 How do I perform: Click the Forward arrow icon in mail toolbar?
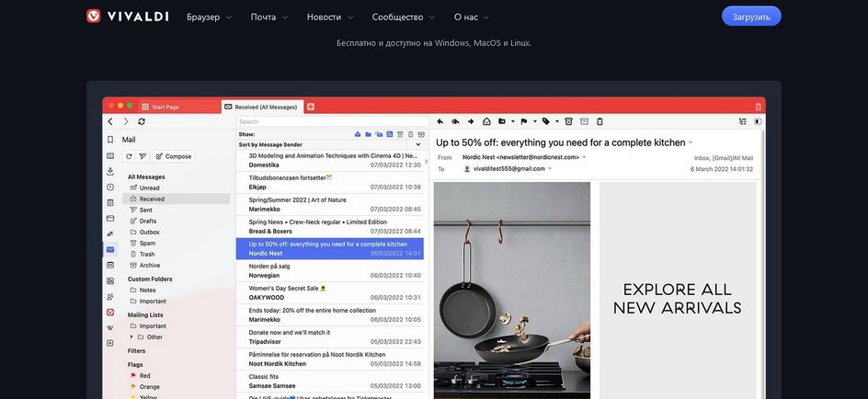[471, 121]
